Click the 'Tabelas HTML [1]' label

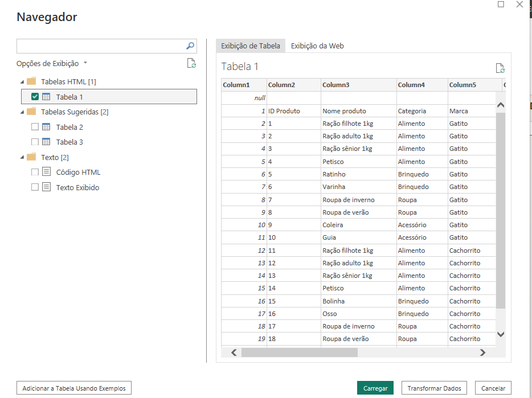pos(68,82)
